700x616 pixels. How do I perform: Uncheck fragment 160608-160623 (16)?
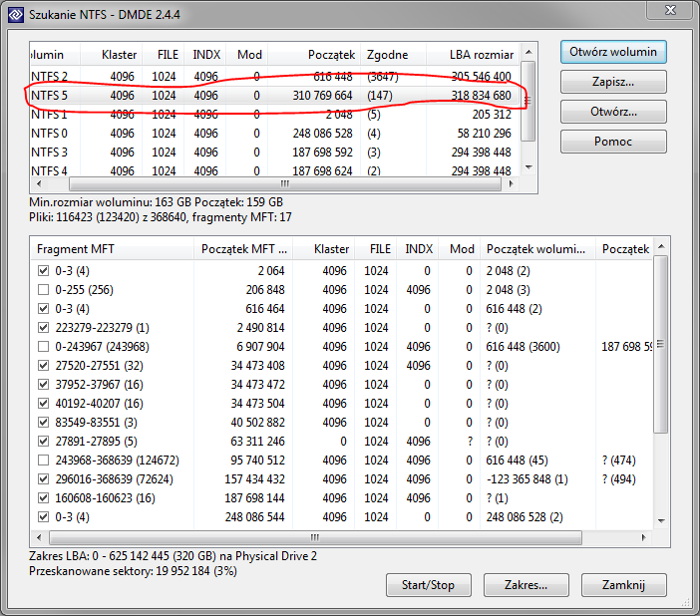(x=43, y=497)
